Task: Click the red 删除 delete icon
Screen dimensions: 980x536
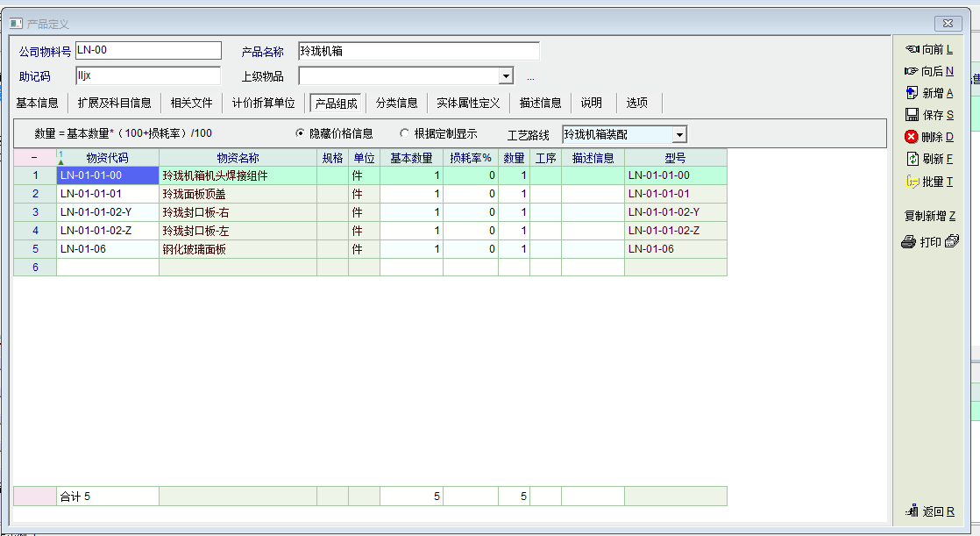Action: (x=912, y=137)
